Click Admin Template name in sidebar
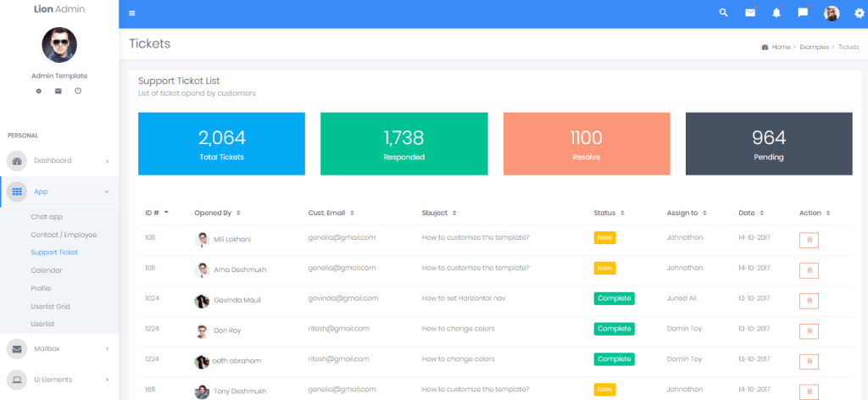The width and height of the screenshot is (868, 400). [59, 75]
